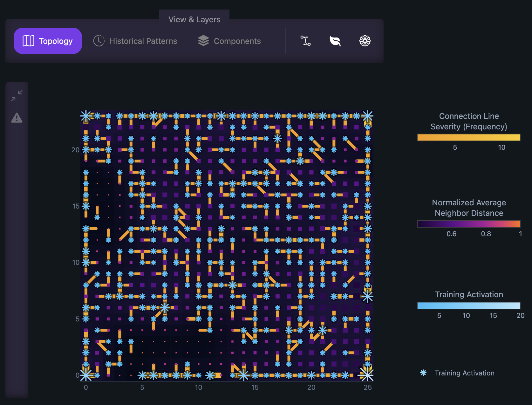The height and width of the screenshot is (405, 532).
Task: Click the map icon on Topology button
Action: (x=28, y=41)
